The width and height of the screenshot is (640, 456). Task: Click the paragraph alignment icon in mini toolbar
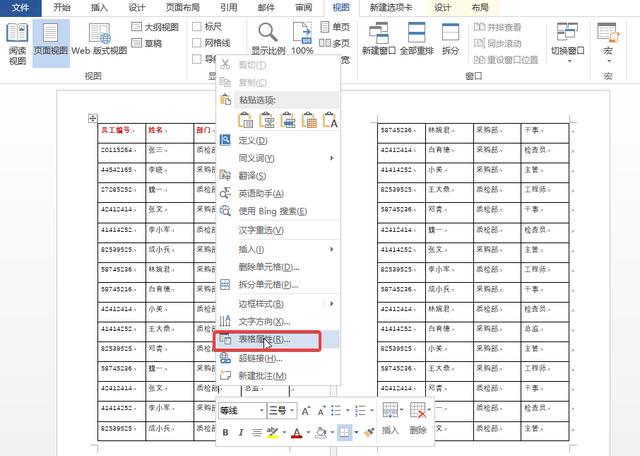click(256, 432)
